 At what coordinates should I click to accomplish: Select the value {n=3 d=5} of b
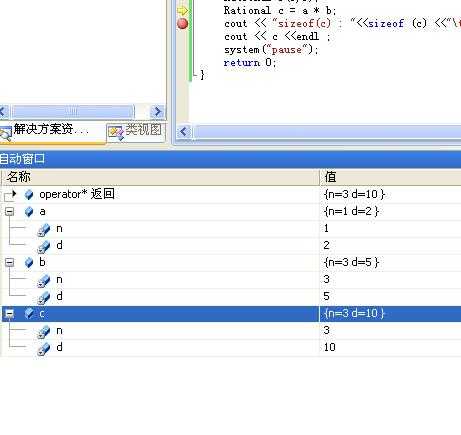click(351, 262)
